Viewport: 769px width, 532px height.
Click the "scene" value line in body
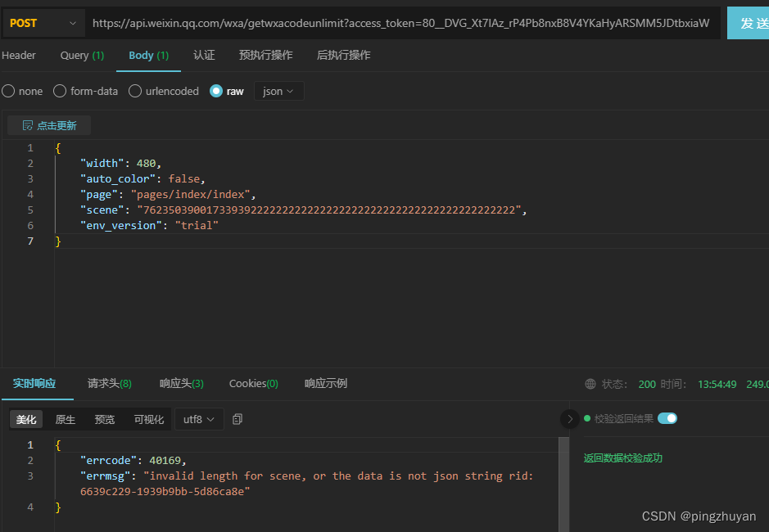(x=303, y=210)
